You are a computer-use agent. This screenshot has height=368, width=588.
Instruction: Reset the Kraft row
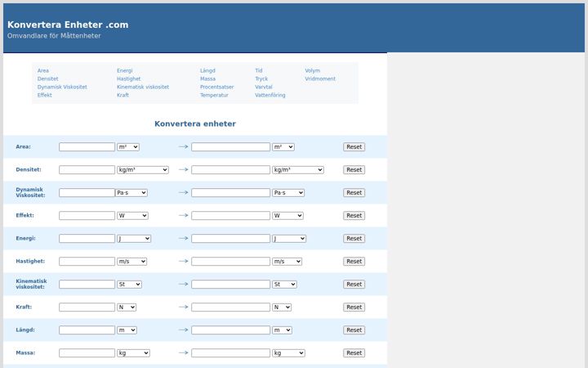click(354, 307)
